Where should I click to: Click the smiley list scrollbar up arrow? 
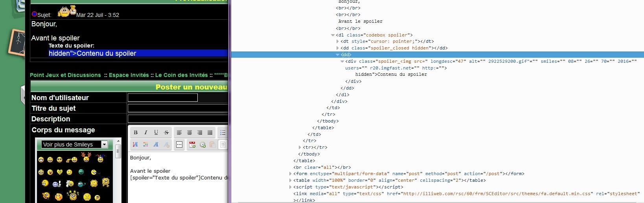click(x=118, y=141)
